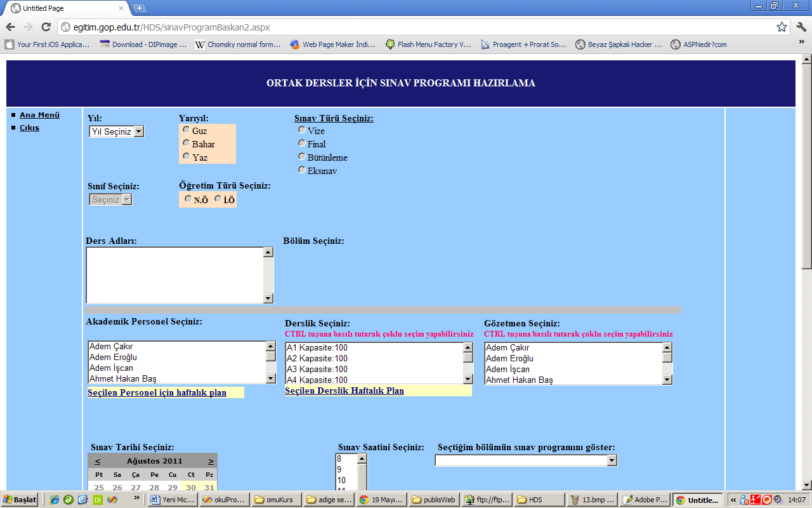Select Final as the exam type
Image resolution: width=812 pixels, height=508 pixels.
(x=302, y=144)
